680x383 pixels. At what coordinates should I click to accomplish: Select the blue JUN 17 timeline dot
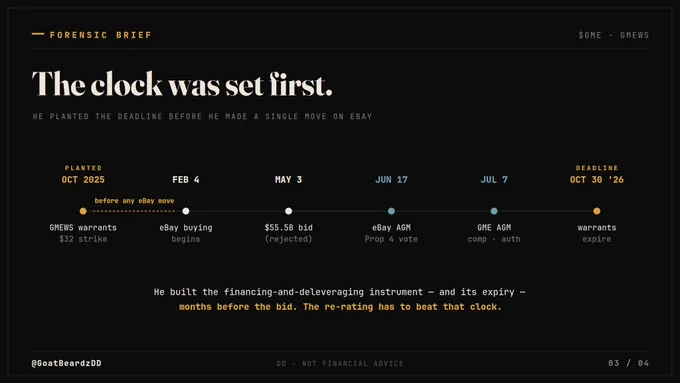click(391, 211)
